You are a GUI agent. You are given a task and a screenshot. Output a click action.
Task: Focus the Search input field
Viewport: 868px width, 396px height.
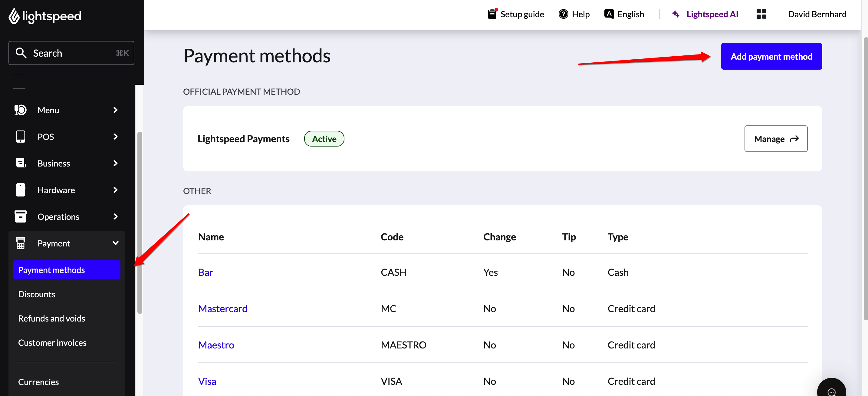(x=71, y=53)
